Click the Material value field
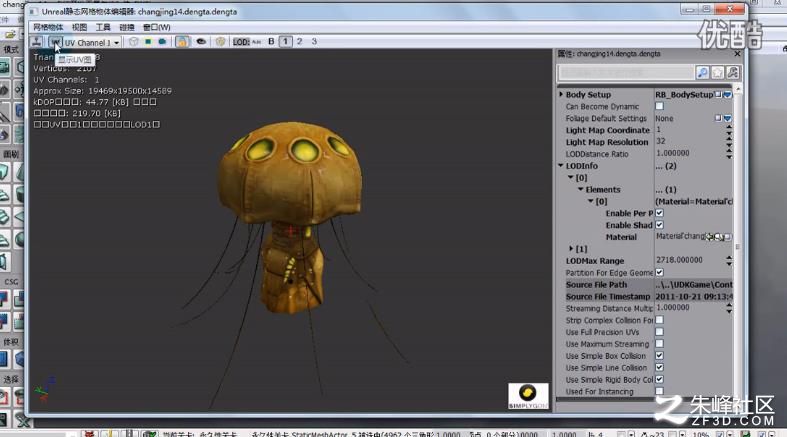 (680, 237)
